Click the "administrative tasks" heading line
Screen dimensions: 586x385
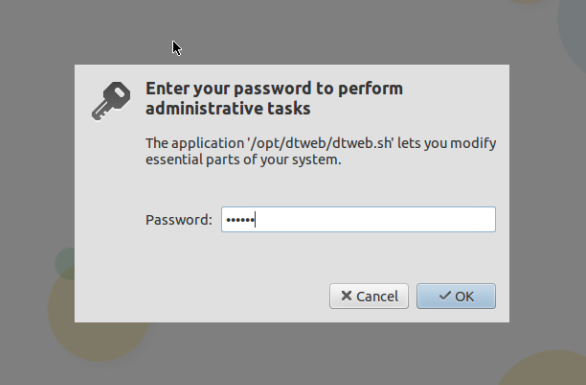point(228,108)
